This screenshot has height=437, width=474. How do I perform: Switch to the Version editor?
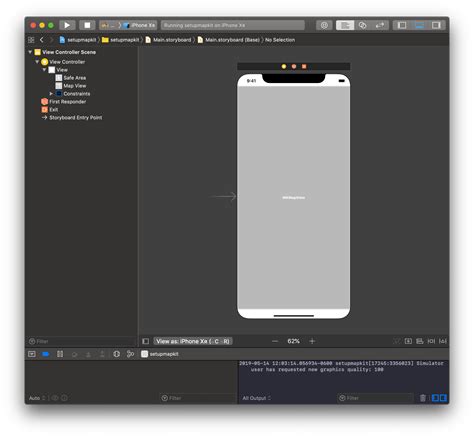click(x=380, y=25)
